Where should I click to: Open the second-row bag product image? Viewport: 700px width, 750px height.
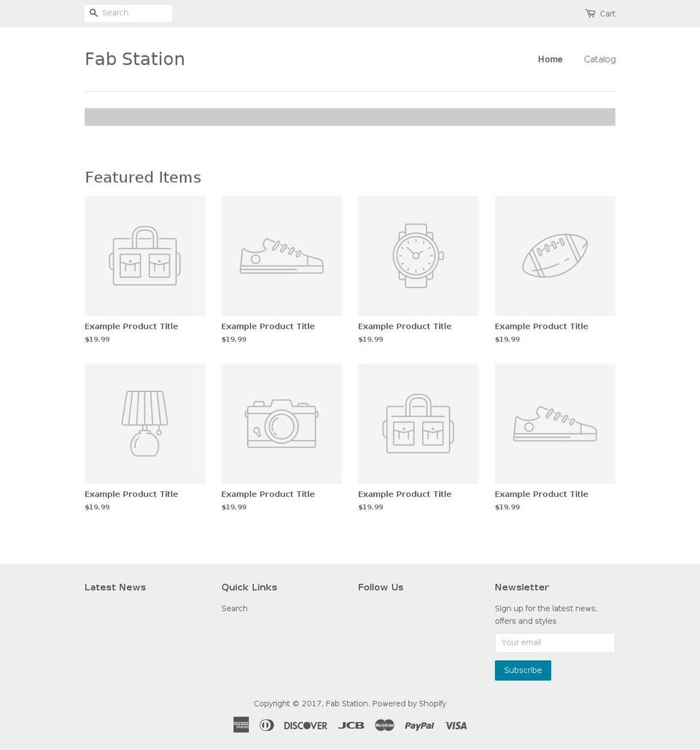419,423
